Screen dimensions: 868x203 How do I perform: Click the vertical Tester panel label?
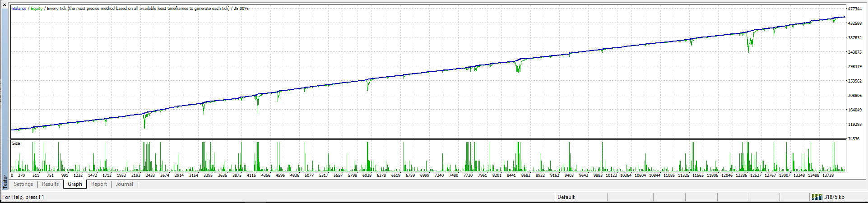(5, 181)
